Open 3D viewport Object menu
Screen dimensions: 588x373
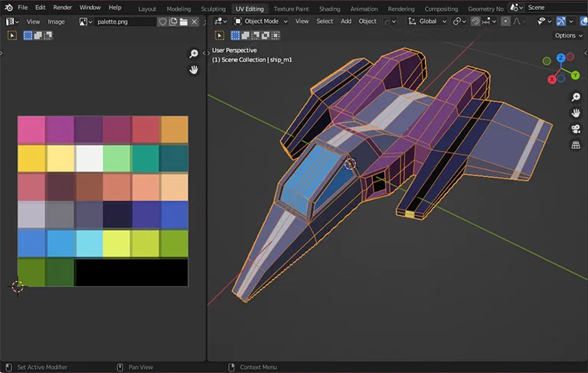[x=367, y=21]
